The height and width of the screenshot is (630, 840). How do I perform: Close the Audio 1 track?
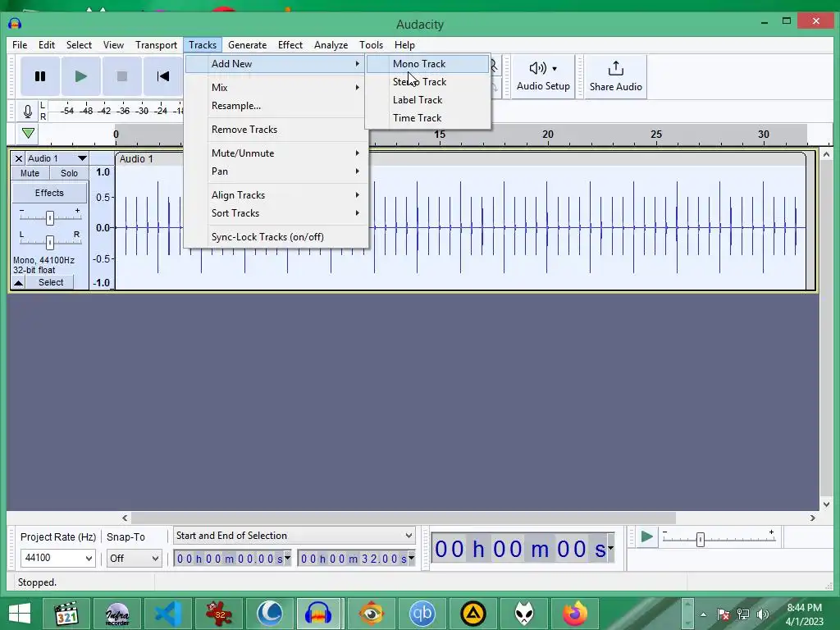(19, 158)
